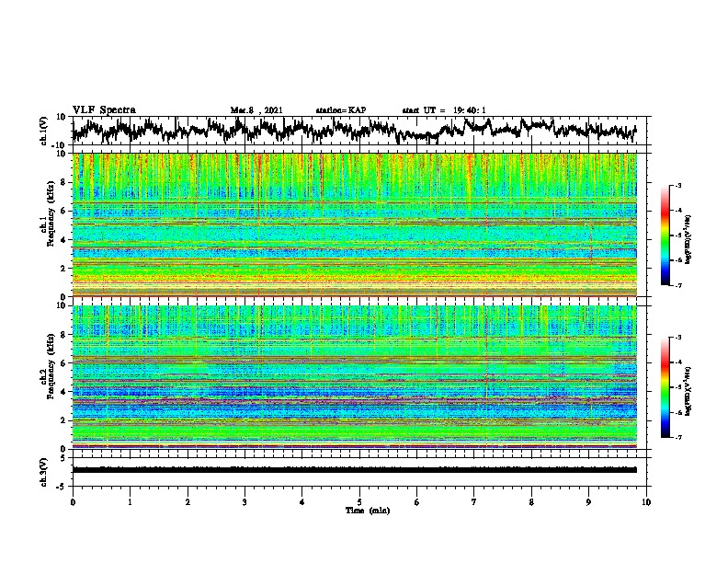Click inside the ch.1 spectrogram panel

(x=355, y=224)
